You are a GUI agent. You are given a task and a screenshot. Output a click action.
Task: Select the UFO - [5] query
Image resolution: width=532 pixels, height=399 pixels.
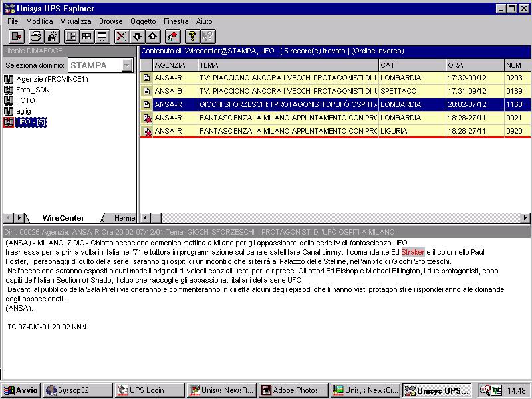(x=31, y=122)
